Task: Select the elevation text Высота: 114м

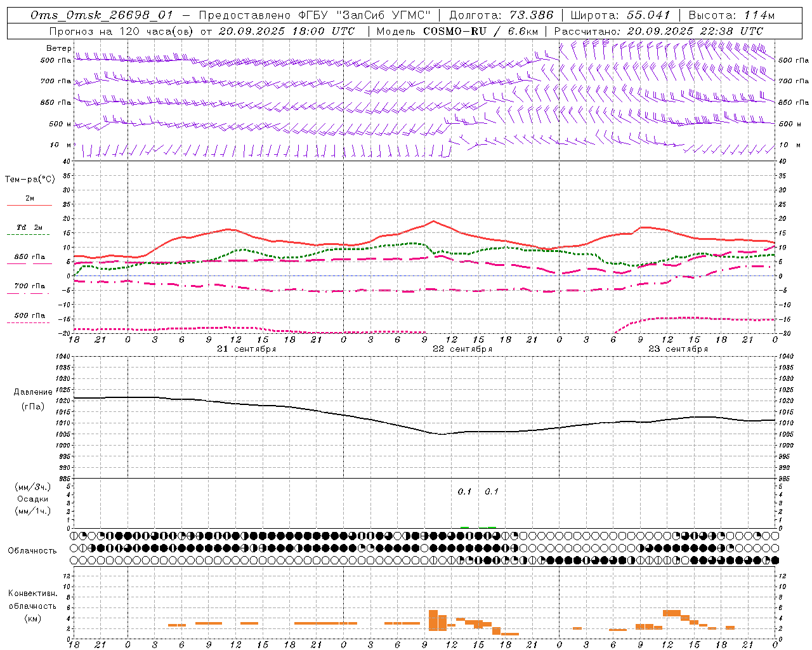Action: click(731, 15)
